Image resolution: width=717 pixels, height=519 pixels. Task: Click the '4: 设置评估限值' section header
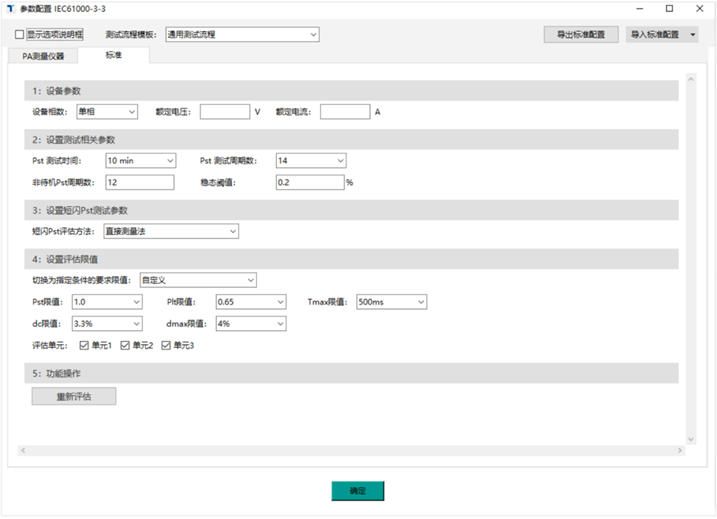pyautogui.click(x=351, y=259)
